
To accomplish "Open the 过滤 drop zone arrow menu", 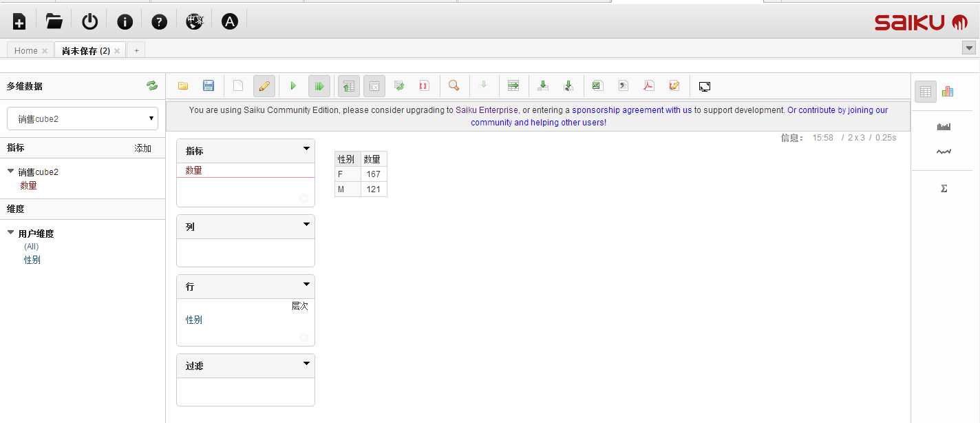I will click(307, 364).
